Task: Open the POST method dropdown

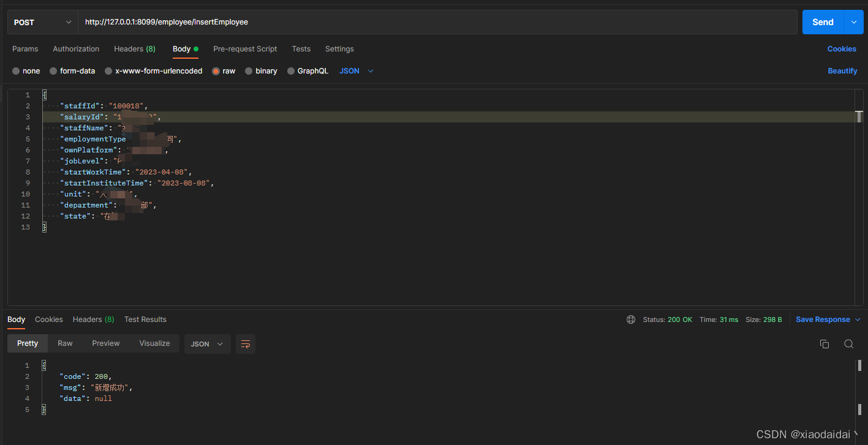Action: [42, 22]
